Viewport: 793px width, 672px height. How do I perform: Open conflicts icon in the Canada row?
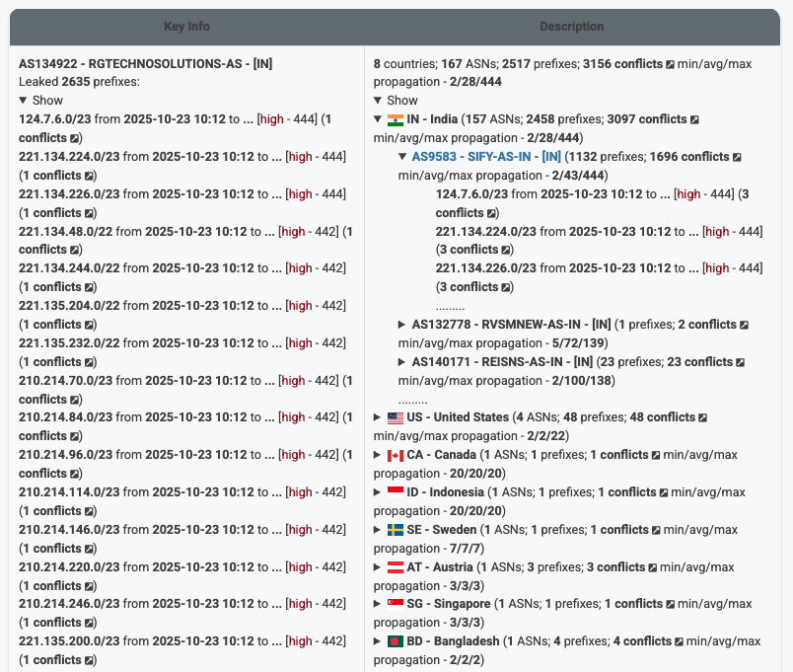pos(656,455)
